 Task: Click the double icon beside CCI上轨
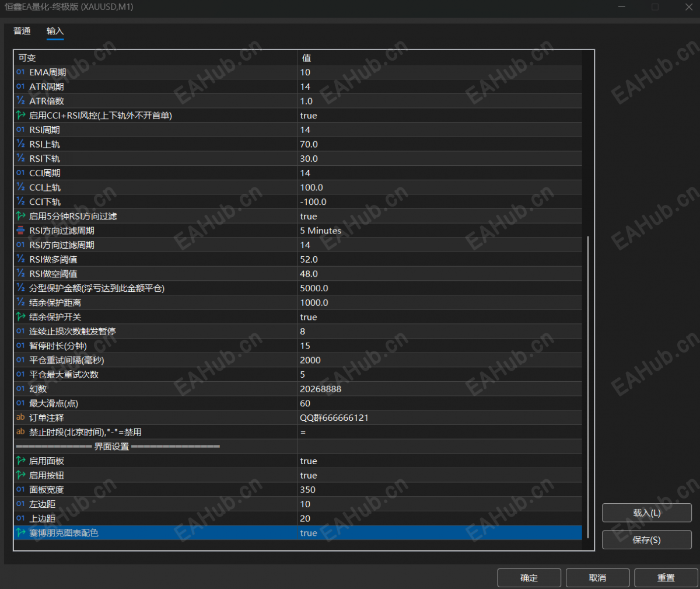[20, 187]
